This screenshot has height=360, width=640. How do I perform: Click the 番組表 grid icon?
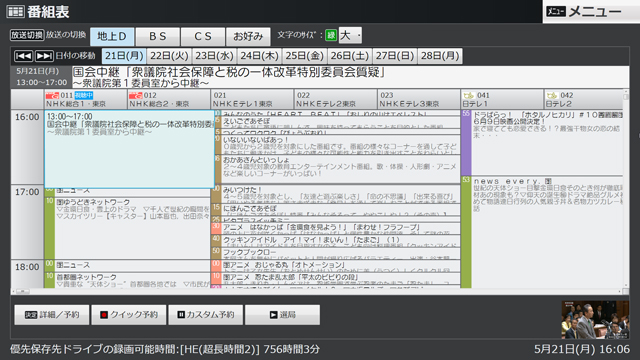(16, 12)
